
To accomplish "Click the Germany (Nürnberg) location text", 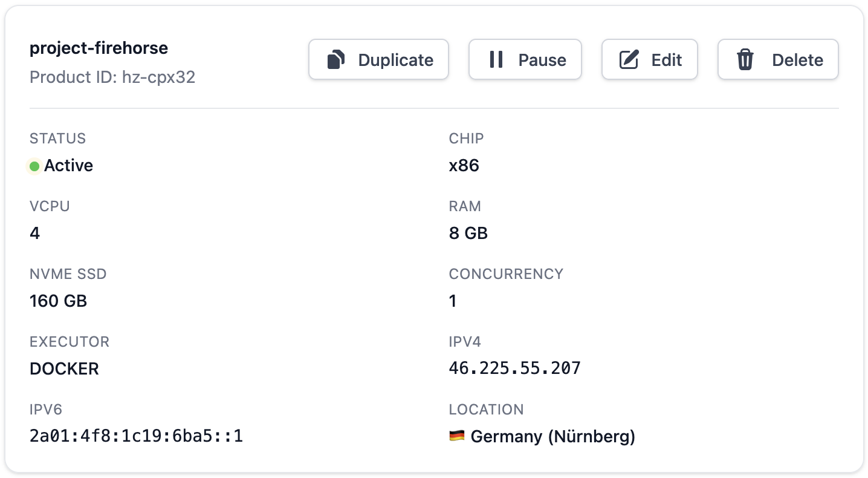I will [x=552, y=436].
